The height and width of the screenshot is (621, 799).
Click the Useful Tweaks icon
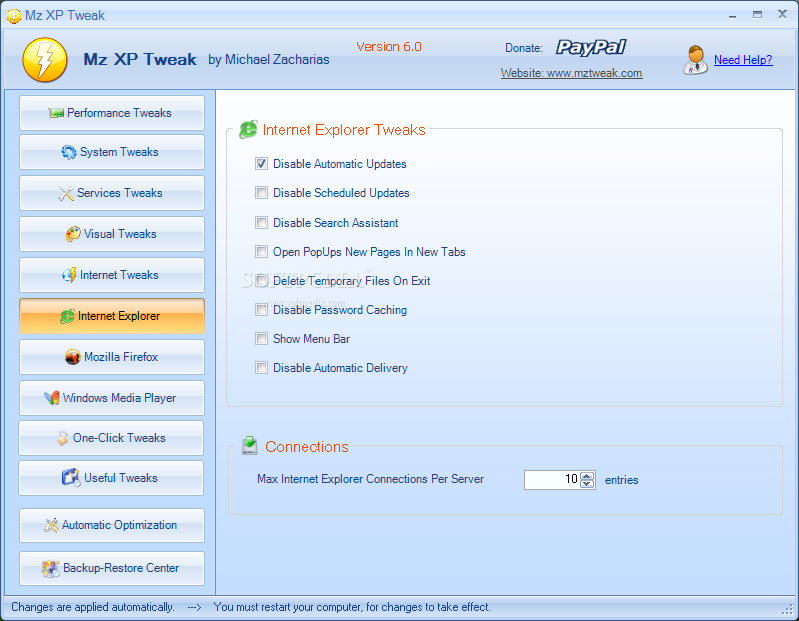tap(71, 478)
